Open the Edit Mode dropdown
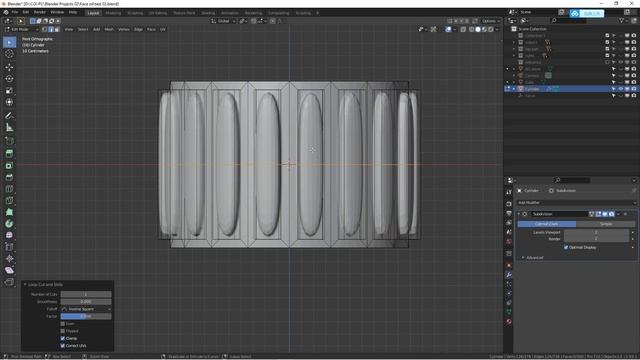This screenshot has width=640, height=360. point(22,29)
